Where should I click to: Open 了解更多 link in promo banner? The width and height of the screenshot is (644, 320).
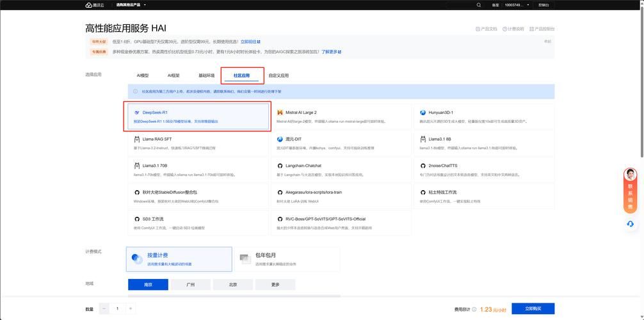[x=331, y=52]
